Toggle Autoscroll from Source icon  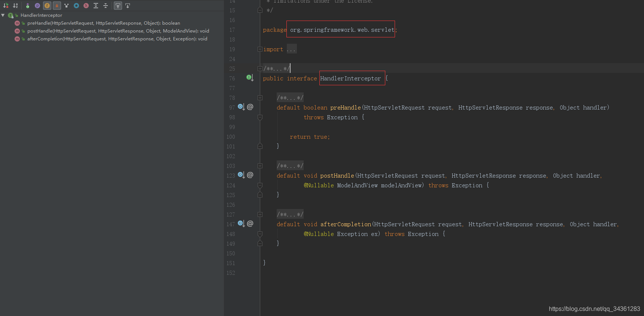pos(128,6)
